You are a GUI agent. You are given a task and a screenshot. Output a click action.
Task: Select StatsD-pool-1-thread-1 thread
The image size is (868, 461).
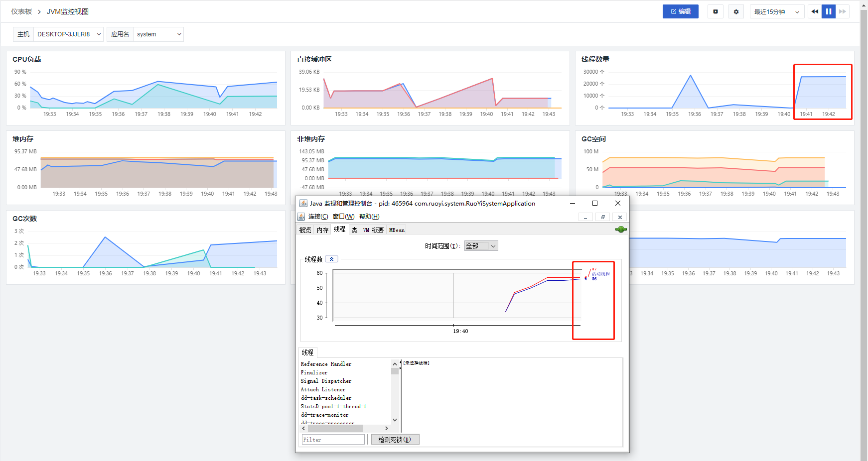click(x=333, y=407)
